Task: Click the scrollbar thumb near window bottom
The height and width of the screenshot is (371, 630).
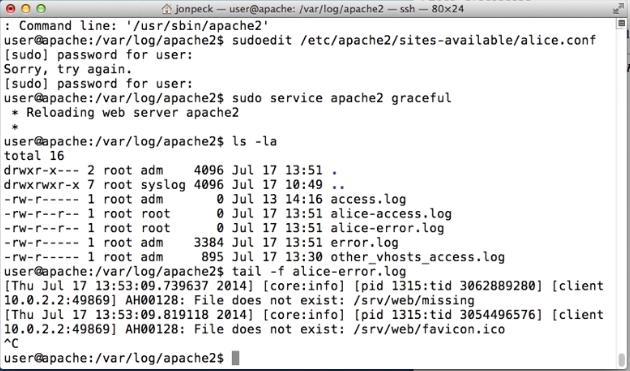Action: coord(621,359)
